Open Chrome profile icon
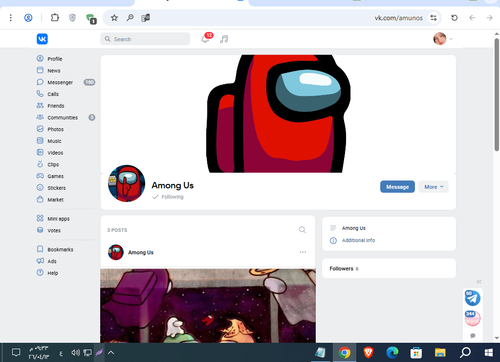Viewport: 500px width, 362px height. click(x=28, y=18)
